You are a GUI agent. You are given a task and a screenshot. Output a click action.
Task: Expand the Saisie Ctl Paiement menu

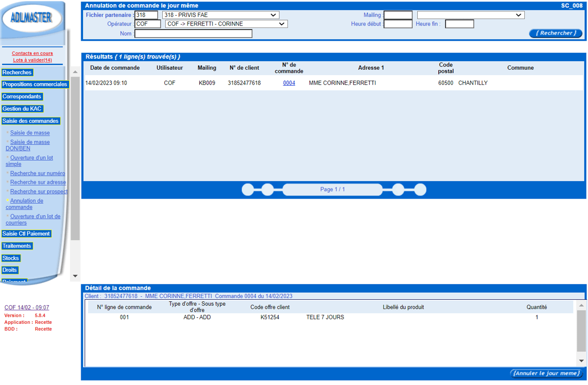[26, 234]
